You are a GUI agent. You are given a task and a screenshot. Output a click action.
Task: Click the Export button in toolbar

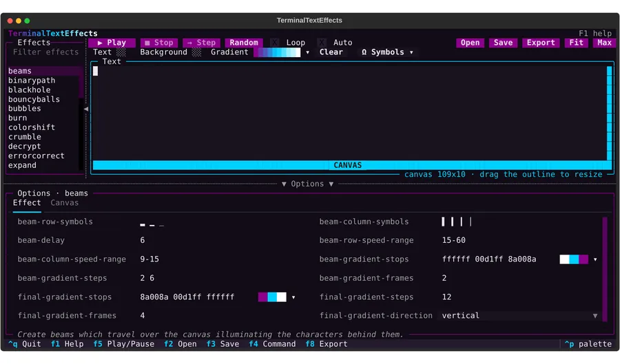[x=541, y=43]
